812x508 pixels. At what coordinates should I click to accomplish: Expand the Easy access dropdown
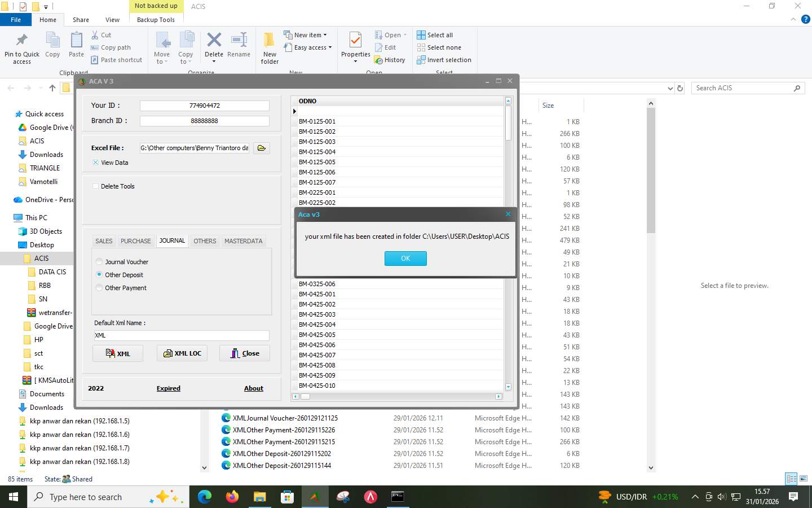[x=329, y=47]
